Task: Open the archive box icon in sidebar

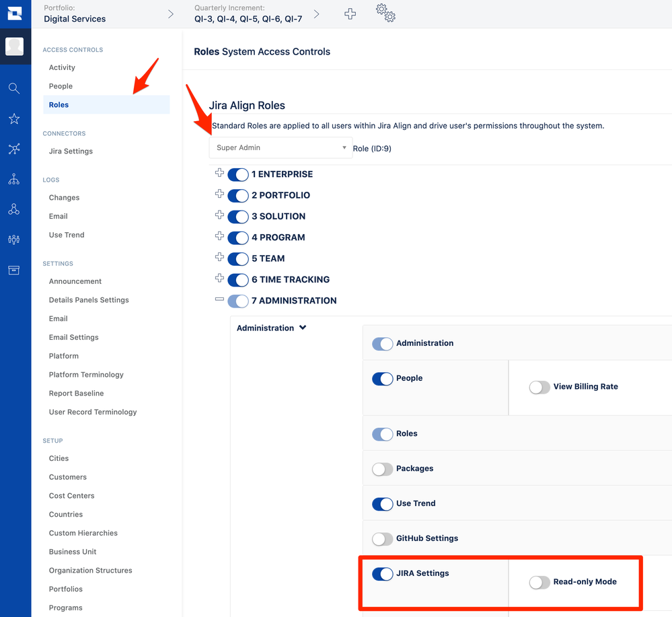Action: click(14, 270)
